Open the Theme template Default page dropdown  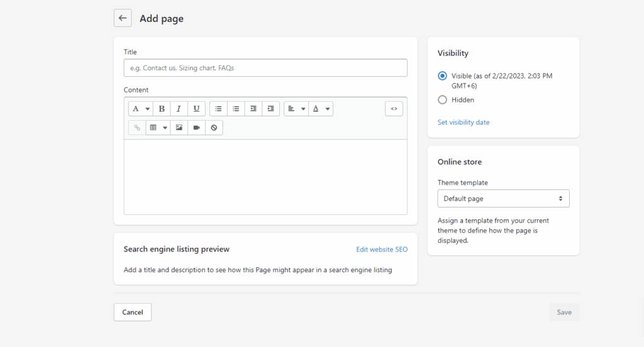(503, 199)
